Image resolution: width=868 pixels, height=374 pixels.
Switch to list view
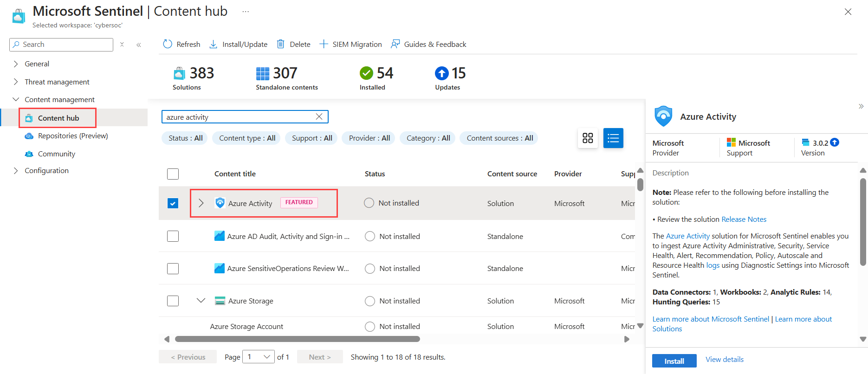tap(613, 138)
